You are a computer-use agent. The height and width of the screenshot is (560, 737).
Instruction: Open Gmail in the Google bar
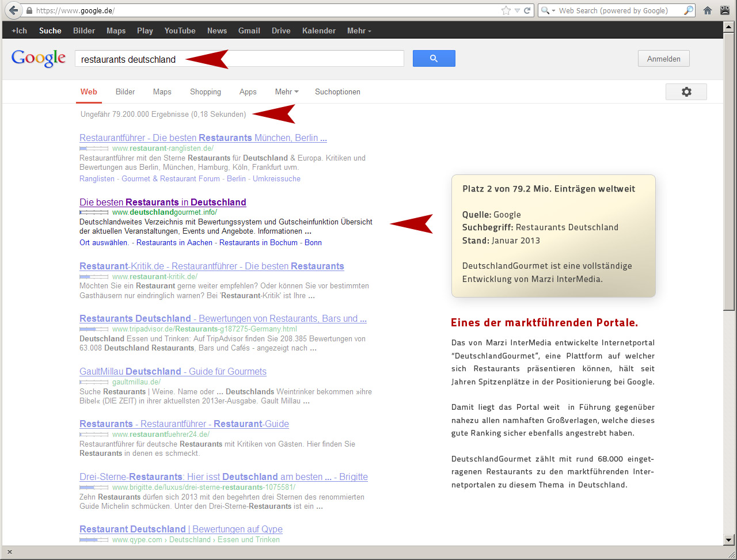pyautogui.click(x=249, y=31)
